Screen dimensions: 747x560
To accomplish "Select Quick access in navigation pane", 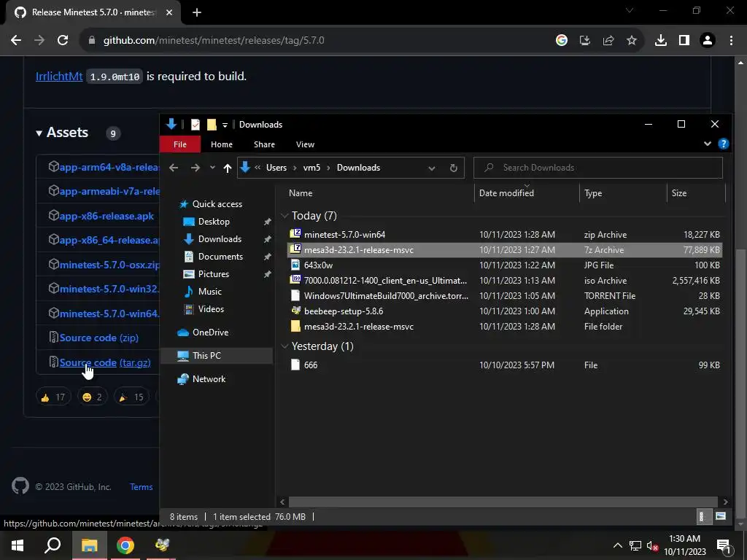I will coord(217,204).
